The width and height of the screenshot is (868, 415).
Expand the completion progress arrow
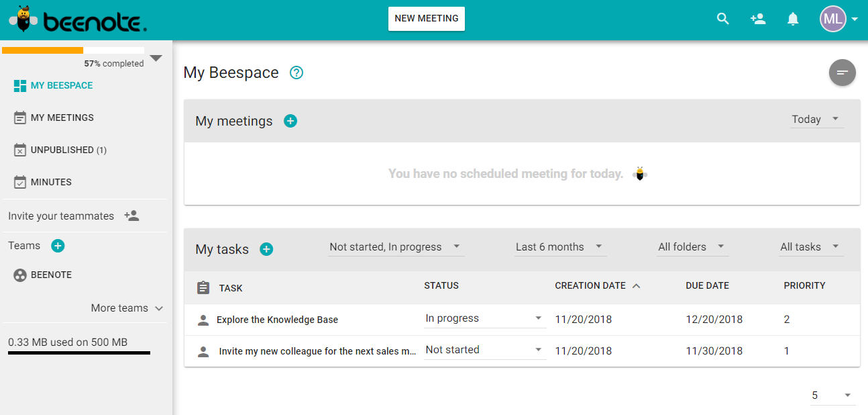point(156,58)
